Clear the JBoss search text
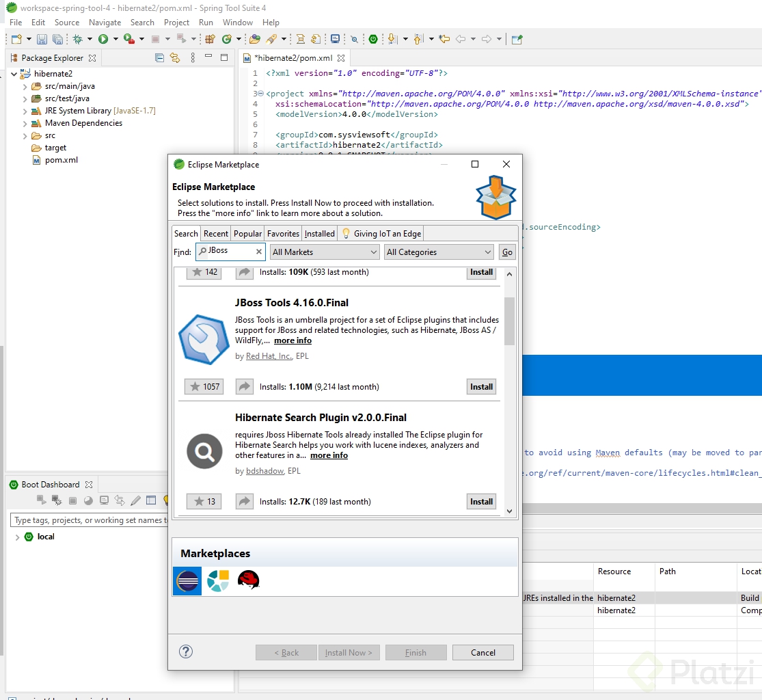This screenshot has height=700, width=762. click(258, 252)
